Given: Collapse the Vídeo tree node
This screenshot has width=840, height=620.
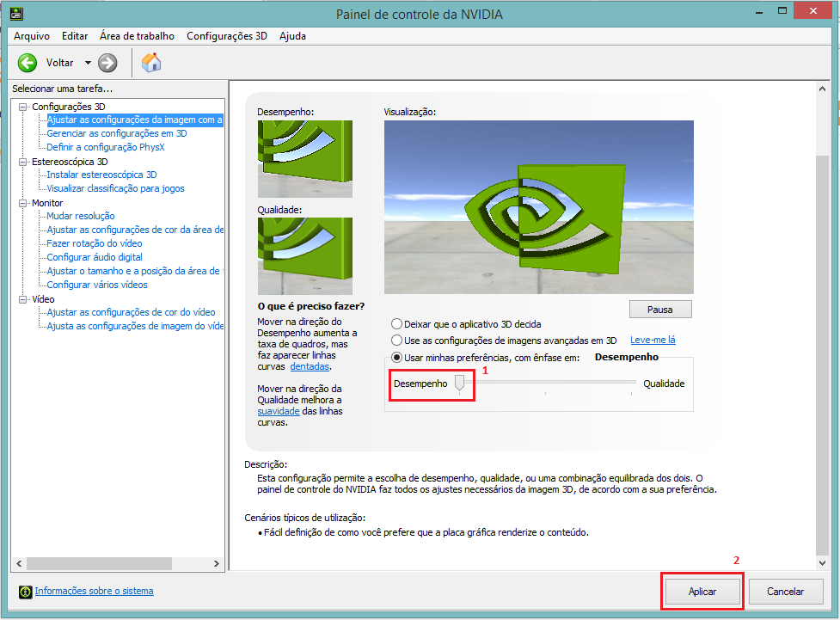Looking at the screenshot, I should (23, 299).
